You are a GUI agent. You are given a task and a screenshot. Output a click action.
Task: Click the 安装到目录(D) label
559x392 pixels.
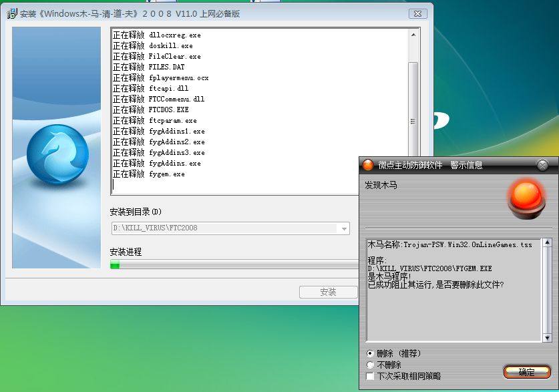point(136,212)
